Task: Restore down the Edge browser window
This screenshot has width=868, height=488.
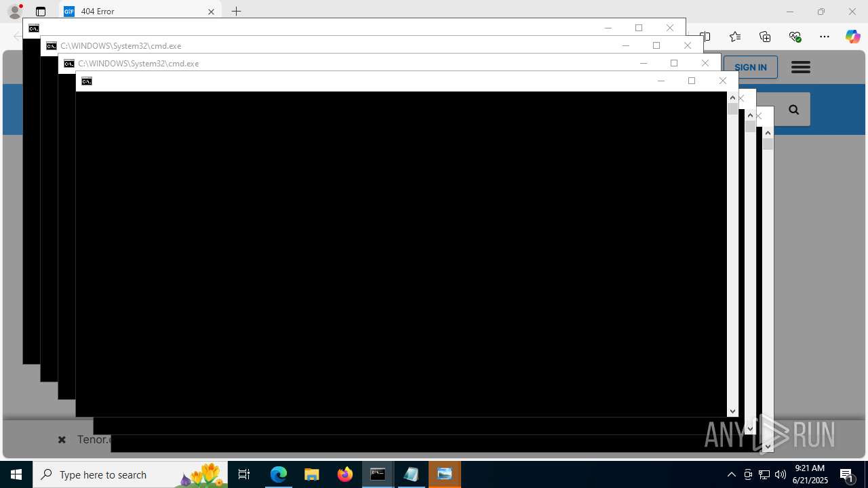Action: [821, 12]
